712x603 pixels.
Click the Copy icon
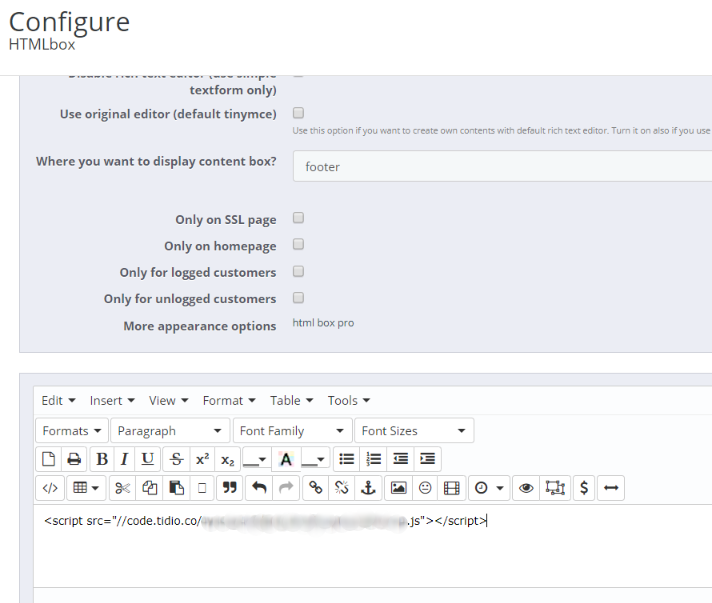[149, 488]
